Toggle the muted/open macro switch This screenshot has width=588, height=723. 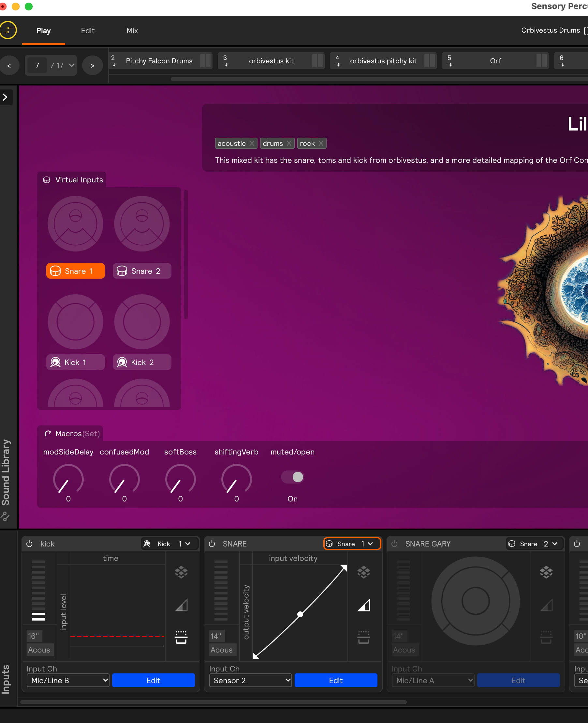293,477
